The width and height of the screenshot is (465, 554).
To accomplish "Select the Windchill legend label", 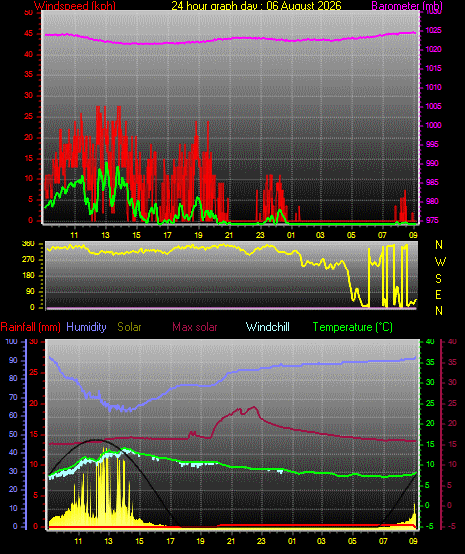I will (267, 327).
